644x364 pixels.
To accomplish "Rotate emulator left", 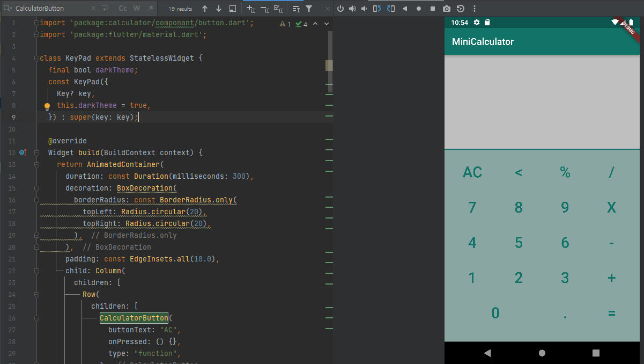I will (377, 9).
